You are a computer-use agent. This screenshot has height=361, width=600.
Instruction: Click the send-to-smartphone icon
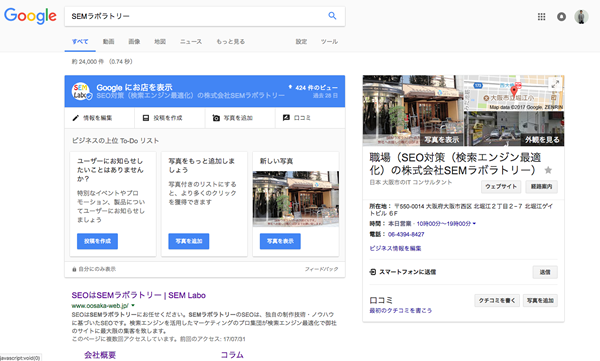(373, 272)
